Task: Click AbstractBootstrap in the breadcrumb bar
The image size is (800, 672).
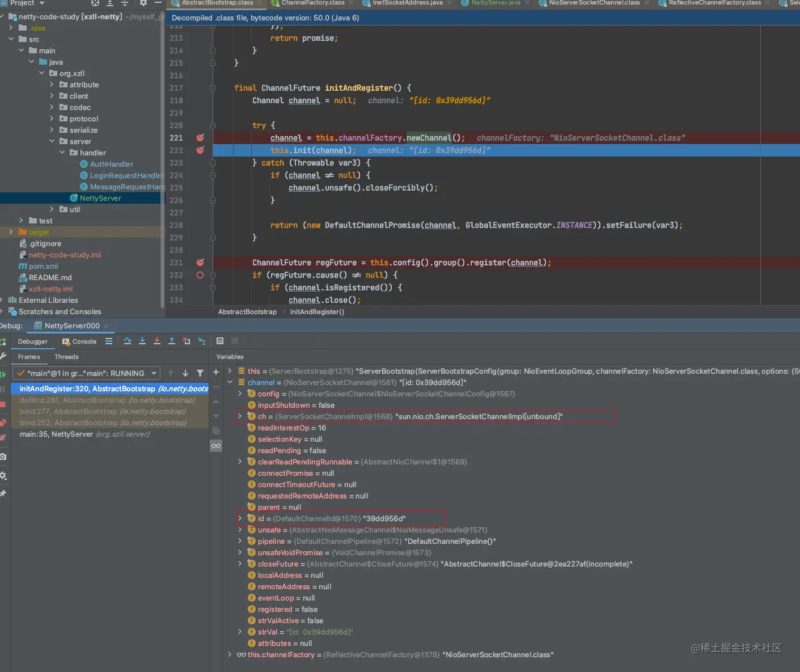Action: click(247, 312)
